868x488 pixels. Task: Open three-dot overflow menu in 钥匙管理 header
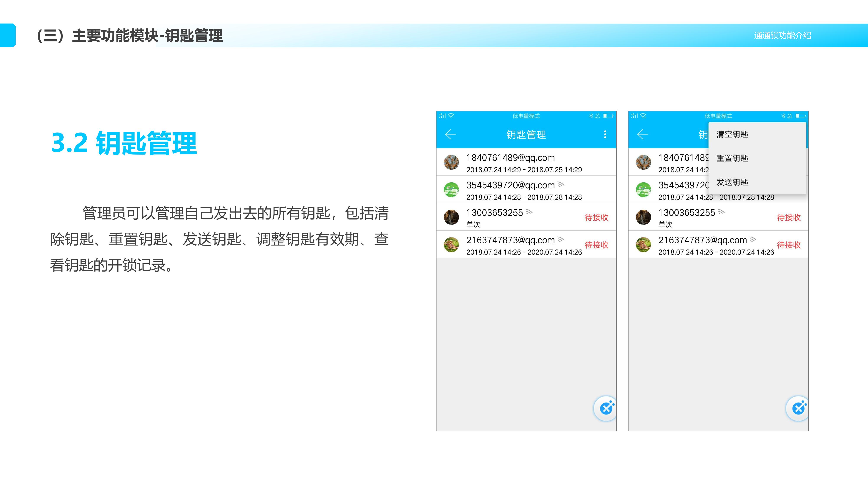pos(605,134)
